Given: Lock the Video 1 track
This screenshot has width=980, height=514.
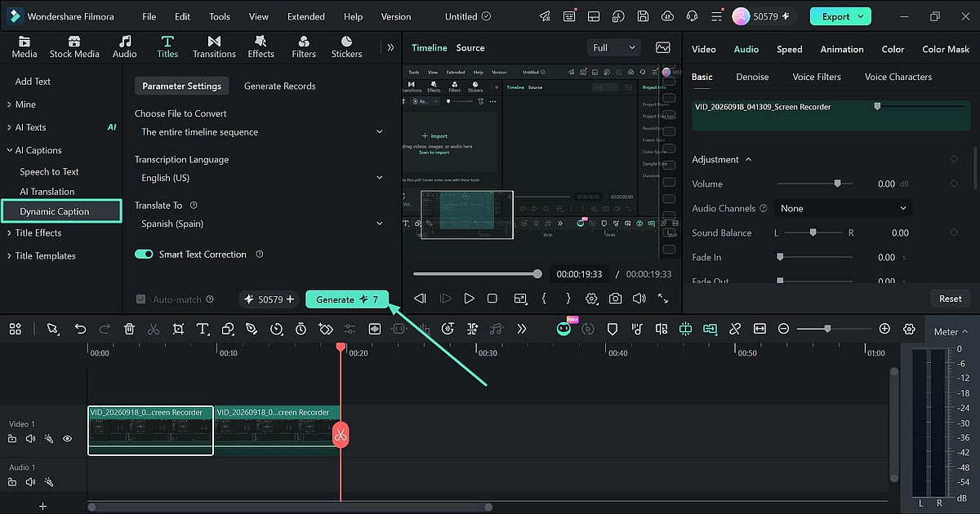Looking at the screenshot, I should coord(12,438).
